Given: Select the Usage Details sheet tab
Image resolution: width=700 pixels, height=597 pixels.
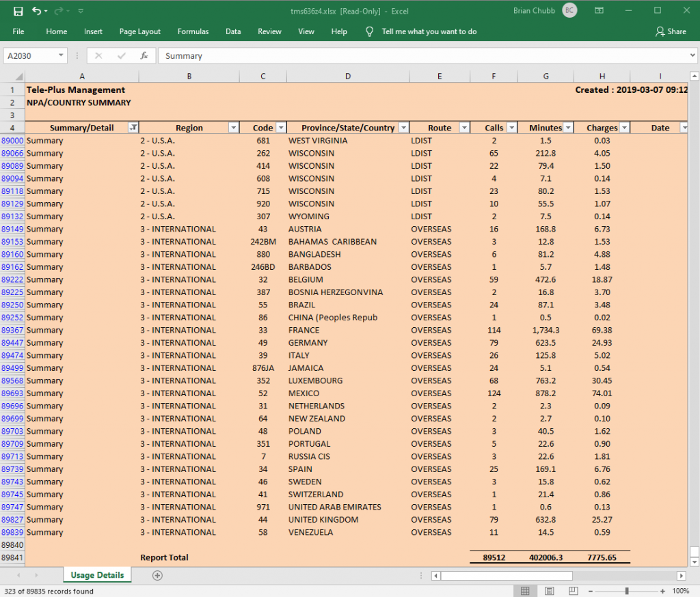Looking at the screenshot, I should tap(97, 575).
